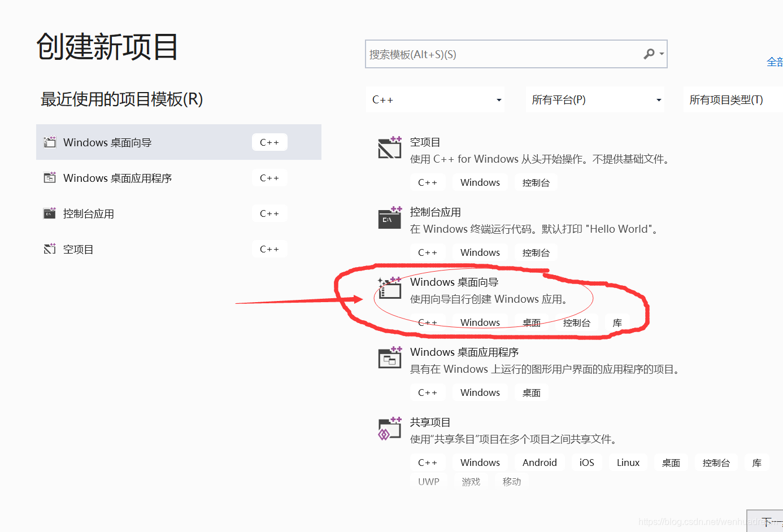Click 库 tag under Windows 桌面向导 template
Viewport: 783px width, 532px height.
[x=617, y=322]
